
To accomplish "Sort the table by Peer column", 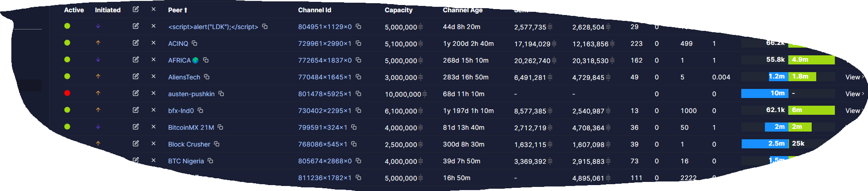I will (x=177, y=10).
